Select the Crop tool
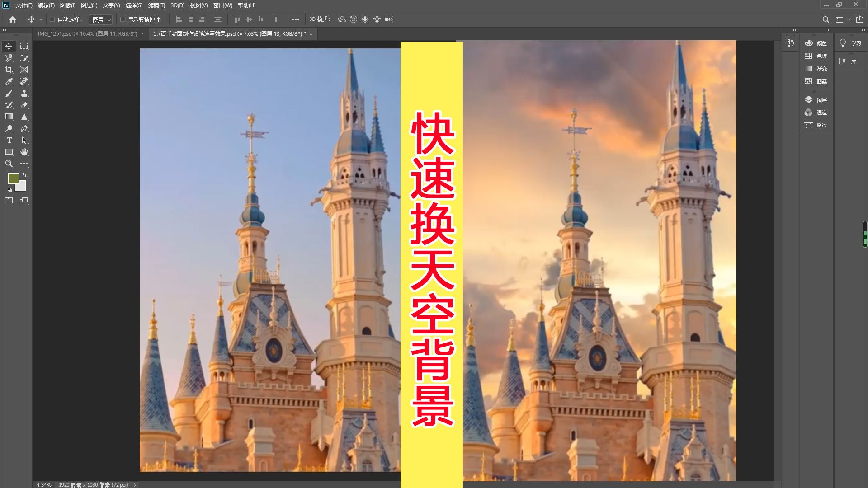Image resolution: width=868 pixels, height=488 pixels. click(x=9, y=70)
